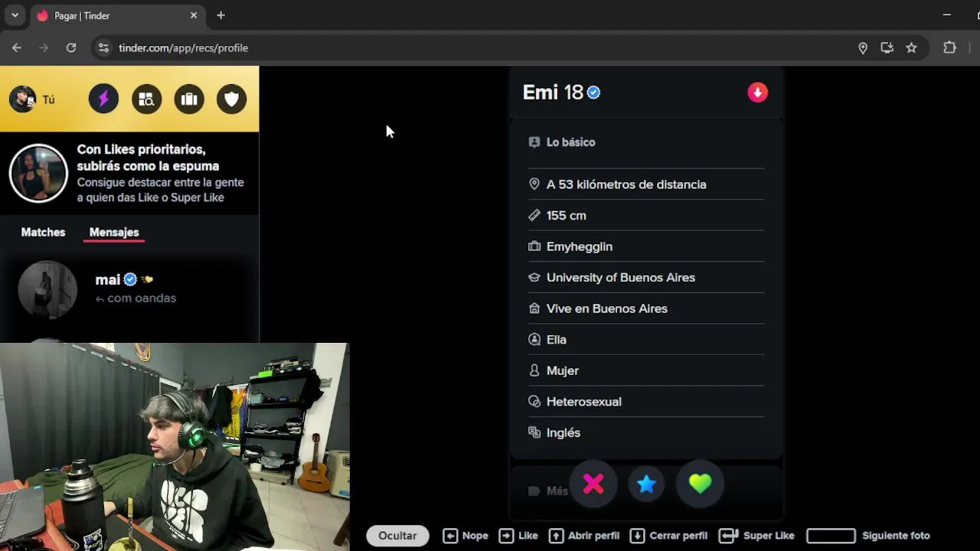Screen dimensions: 980x551
Task: Open the work mode briefcase icon
Action: (189, 99)
